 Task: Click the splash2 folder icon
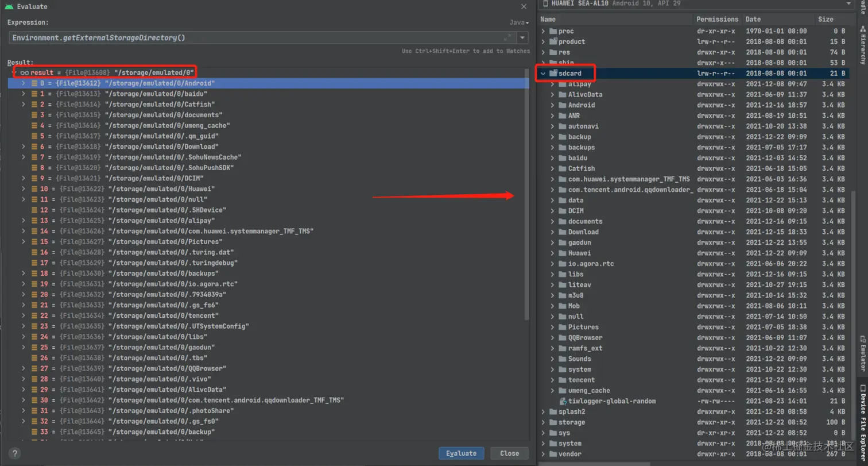pos(553,411)
